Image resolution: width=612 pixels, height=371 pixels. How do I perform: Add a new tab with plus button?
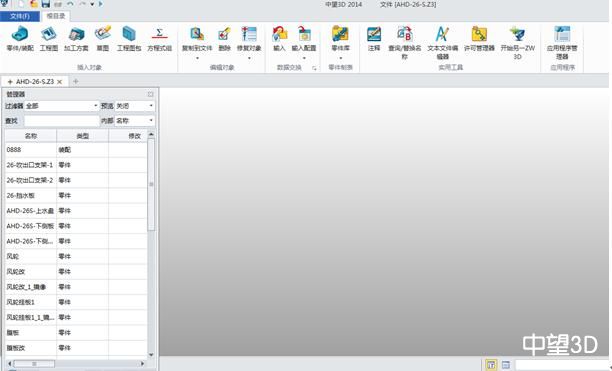point(76,81)
